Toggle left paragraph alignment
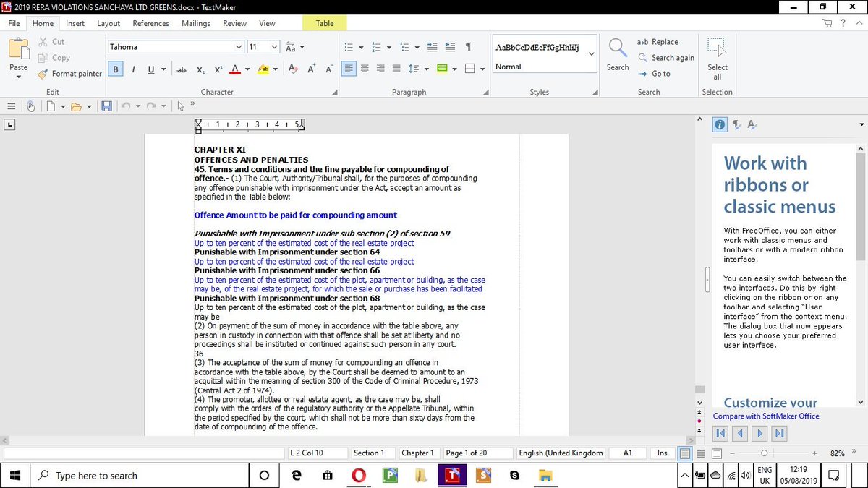868x488 pixels. pyautogui.click(x=349, y=69)
